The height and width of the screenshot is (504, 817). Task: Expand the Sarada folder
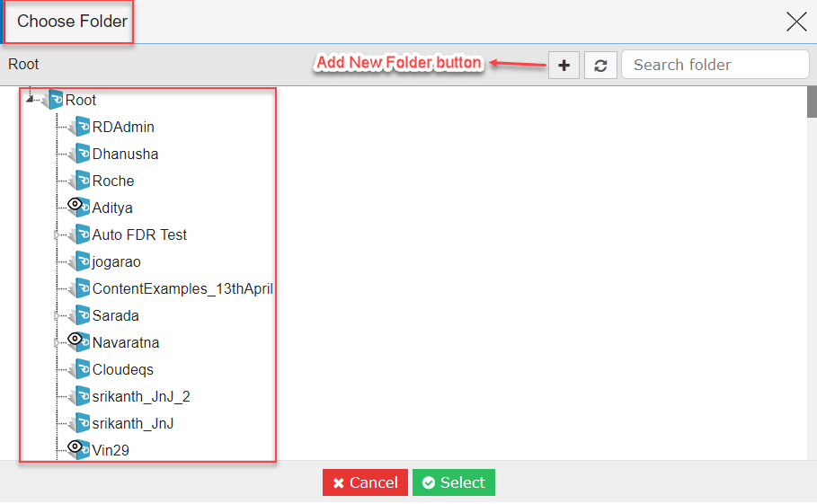pyautogui.click(x=57, y=315)
